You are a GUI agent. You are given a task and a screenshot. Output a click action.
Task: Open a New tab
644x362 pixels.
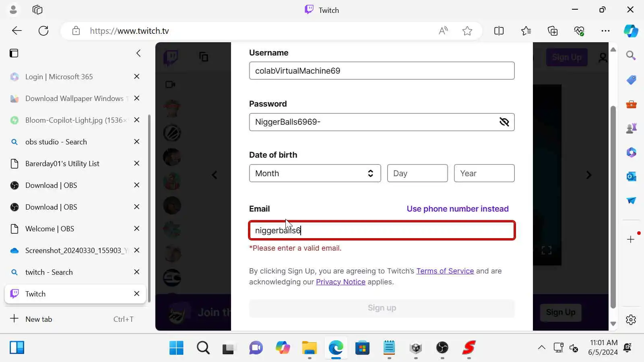pos(75,319)
